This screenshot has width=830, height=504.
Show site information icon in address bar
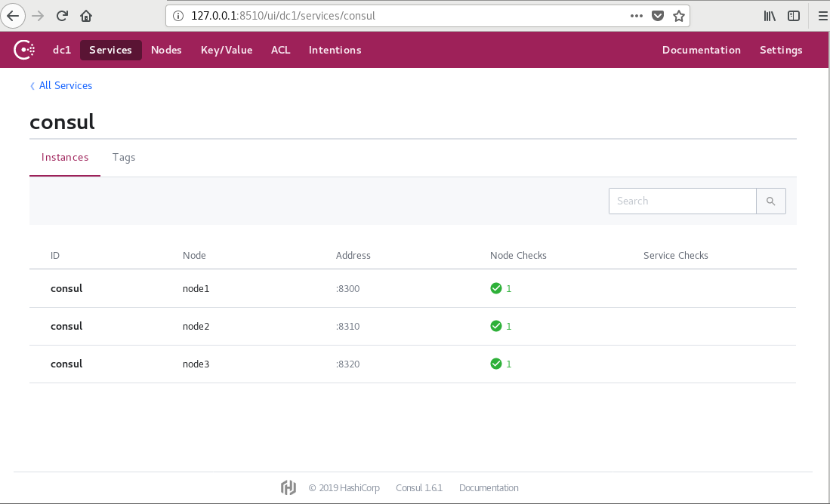click(178, 16)
